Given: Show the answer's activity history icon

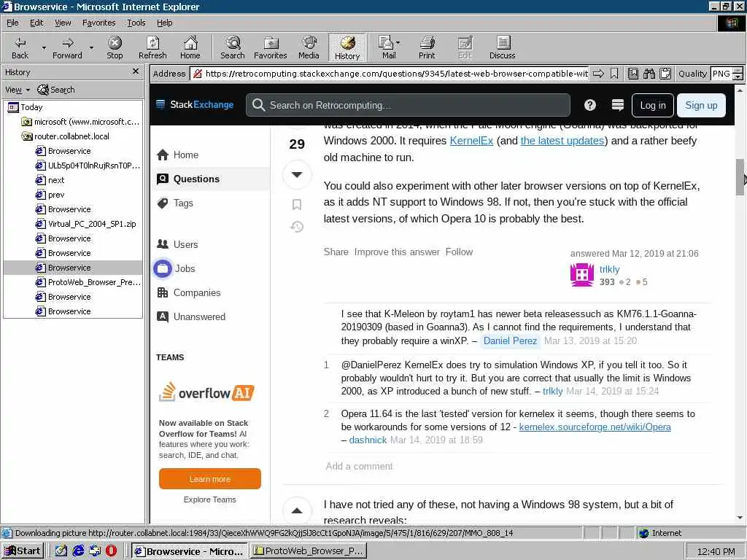Looking at the screenshot, I should pyautogui.click(x=297, y=227).
